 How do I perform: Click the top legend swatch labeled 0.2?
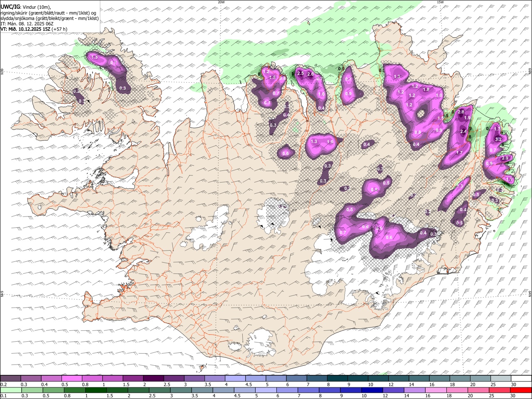coord(11,379)
